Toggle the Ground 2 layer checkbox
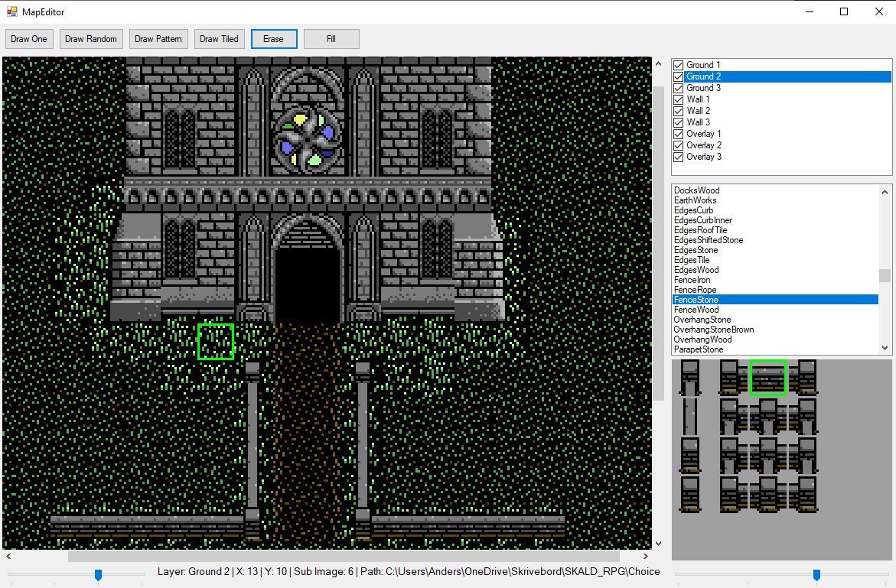 tap(678, 76)
